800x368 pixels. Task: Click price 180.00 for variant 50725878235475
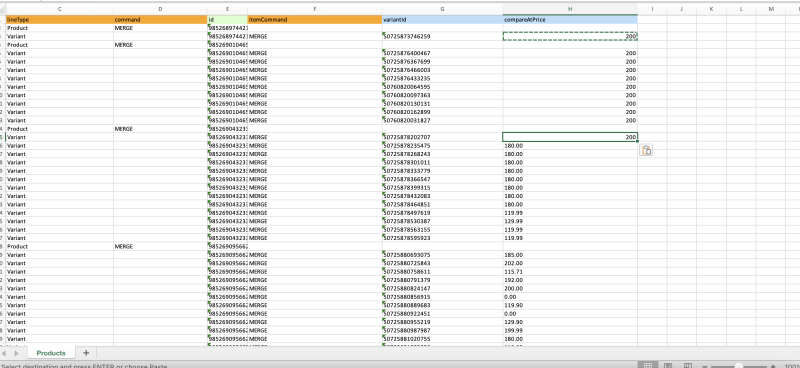click(570, 145)
